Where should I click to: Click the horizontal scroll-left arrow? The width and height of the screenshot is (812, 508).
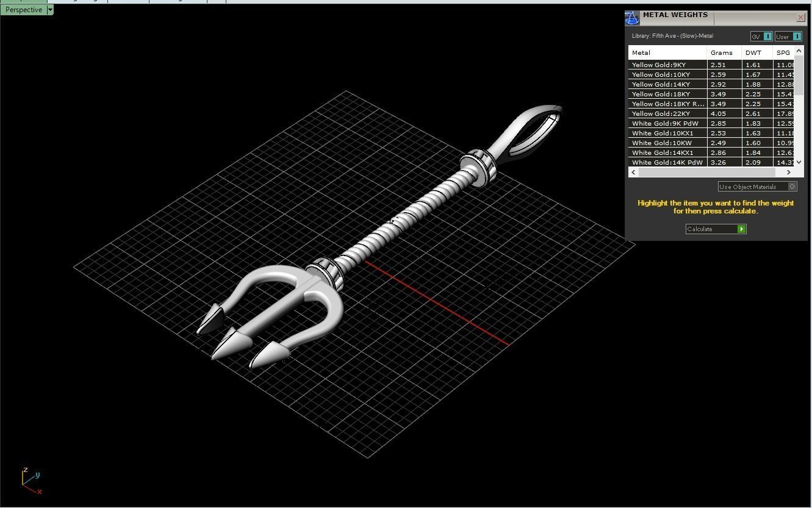click(633, 172)
